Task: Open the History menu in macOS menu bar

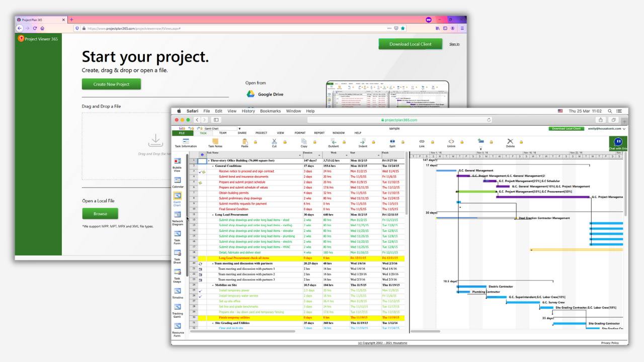Action: (248, 111)
